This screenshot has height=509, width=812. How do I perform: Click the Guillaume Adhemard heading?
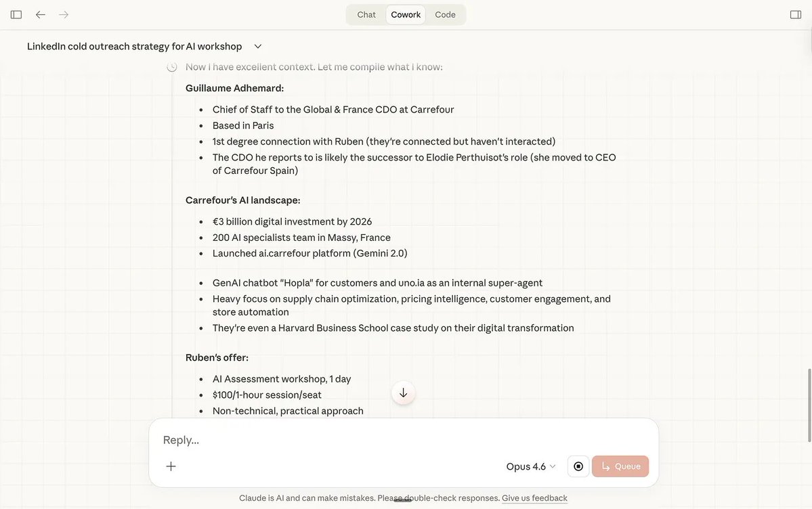(x=236, y=87)
